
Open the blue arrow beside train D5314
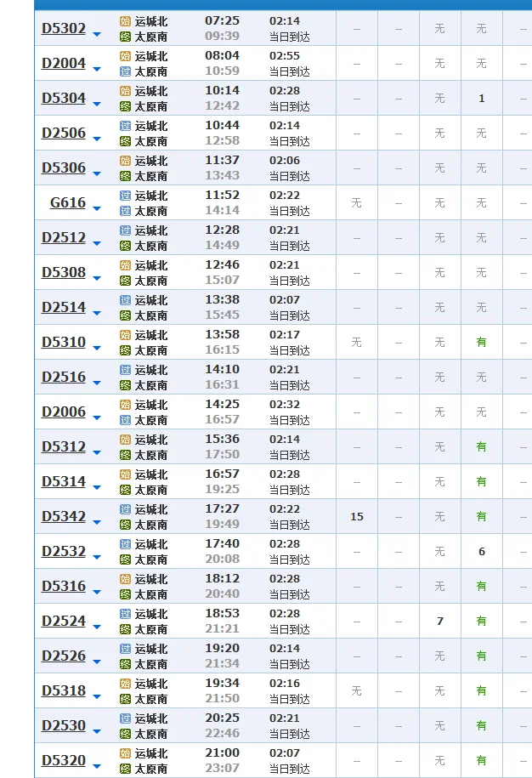97,488
